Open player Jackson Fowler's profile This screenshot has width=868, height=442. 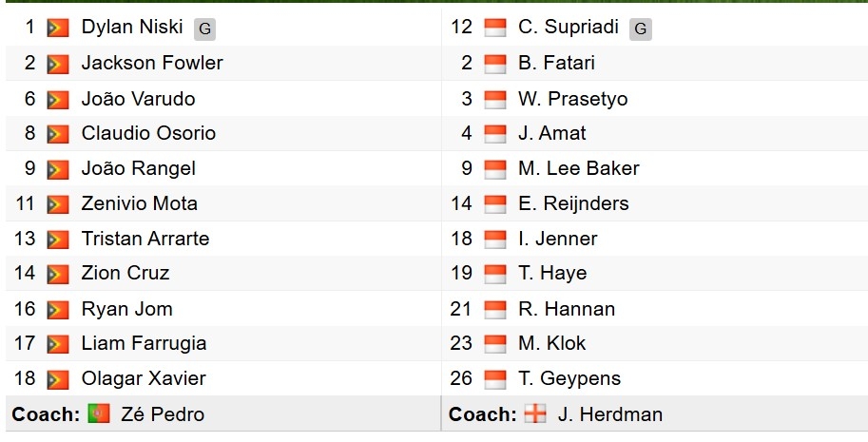click(x=152, y=63)
